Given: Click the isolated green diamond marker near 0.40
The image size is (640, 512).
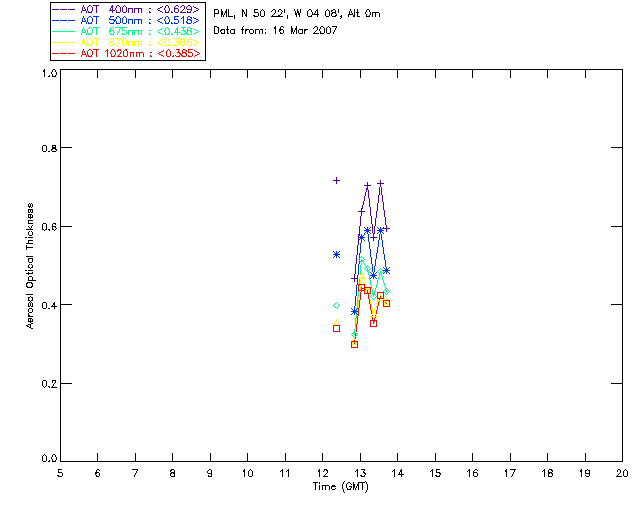Looking at the screenshot, I should (336, 305).
